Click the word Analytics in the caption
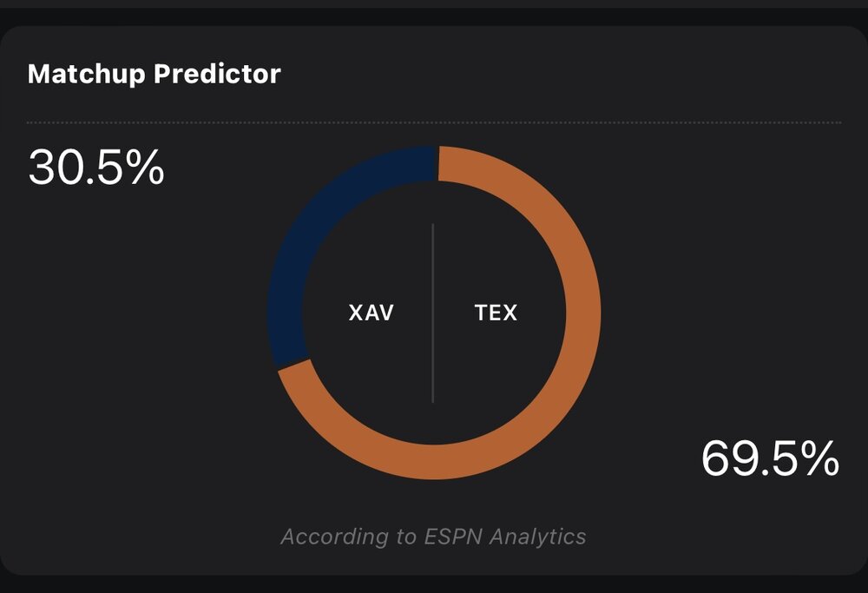The height and width of the screenshot is (593, 868). click(537, 537)
